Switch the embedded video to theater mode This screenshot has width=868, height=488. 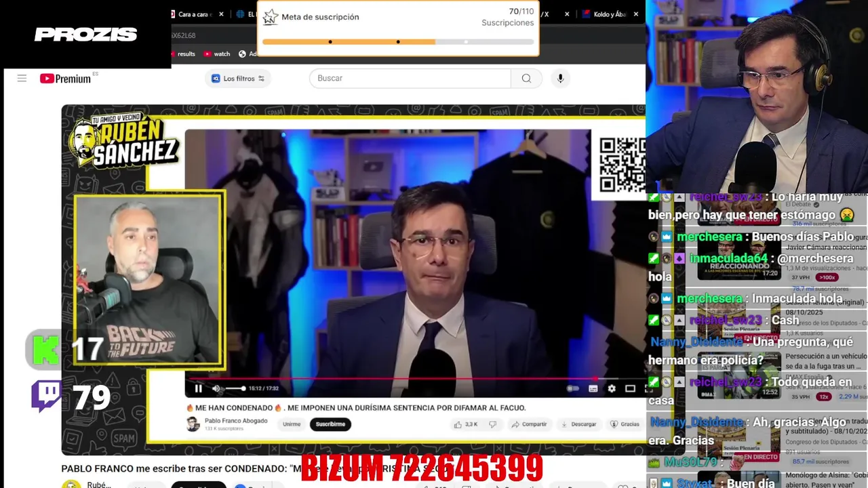(630, 388)
